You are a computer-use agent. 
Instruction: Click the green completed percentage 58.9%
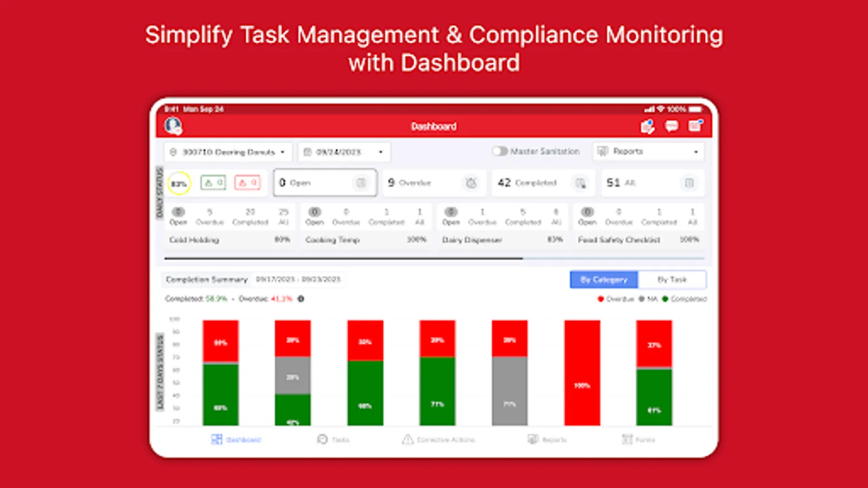(216, 299)
